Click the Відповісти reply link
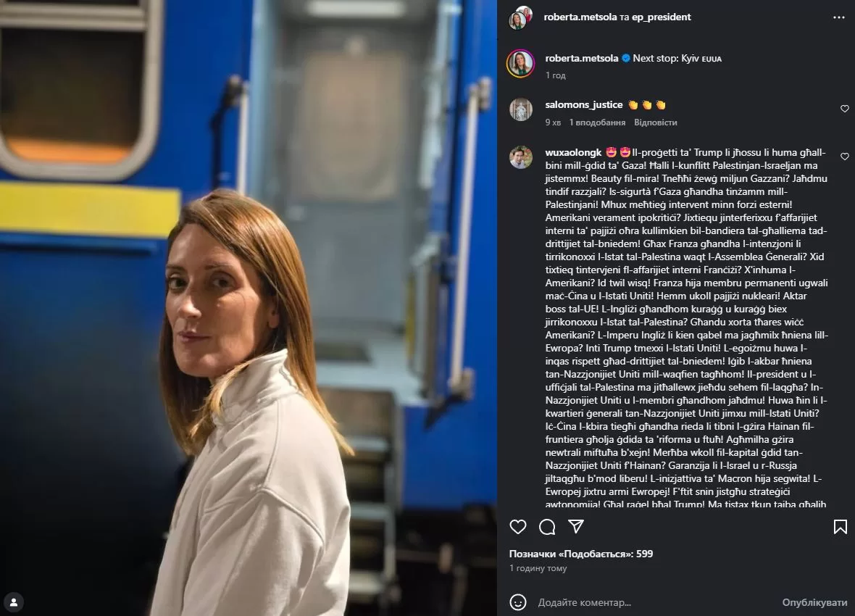The height and width of the screenshot is (616, 855). (656, 122)
